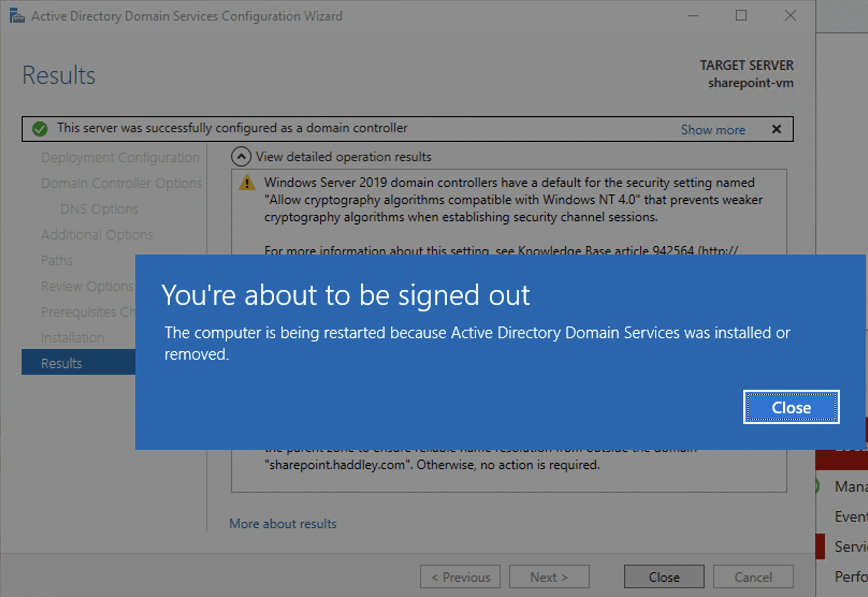This screenshot has height=597, width=868.
Task: Click the TARGET SERVER label
Action: pyautogui.click(x=747, y=65)
